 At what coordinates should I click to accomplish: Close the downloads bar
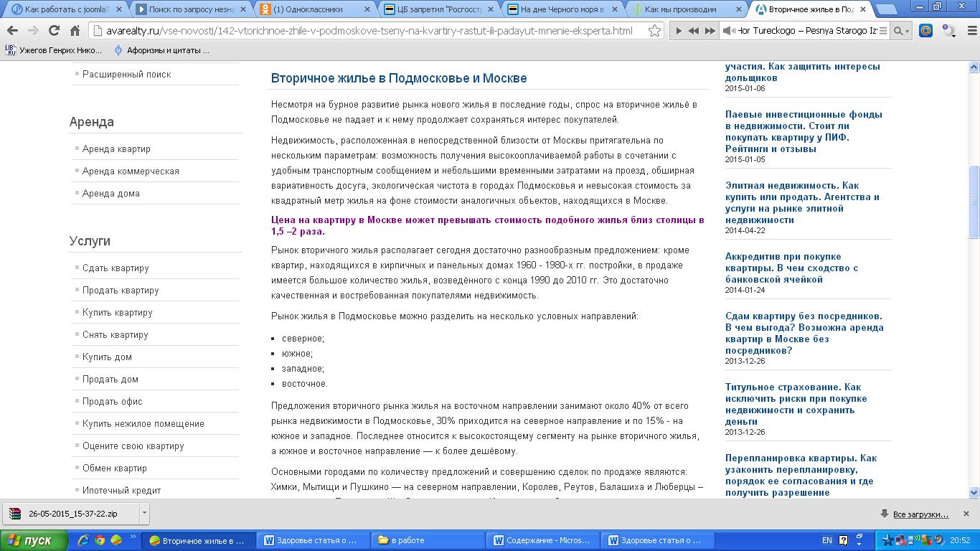tap(966, 514)
